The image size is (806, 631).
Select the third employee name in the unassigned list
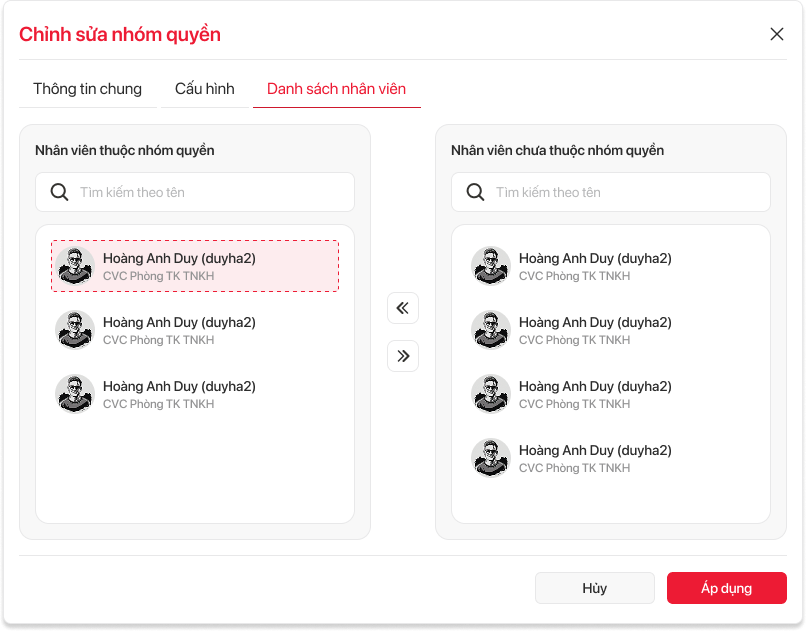[x=595, y=386]
